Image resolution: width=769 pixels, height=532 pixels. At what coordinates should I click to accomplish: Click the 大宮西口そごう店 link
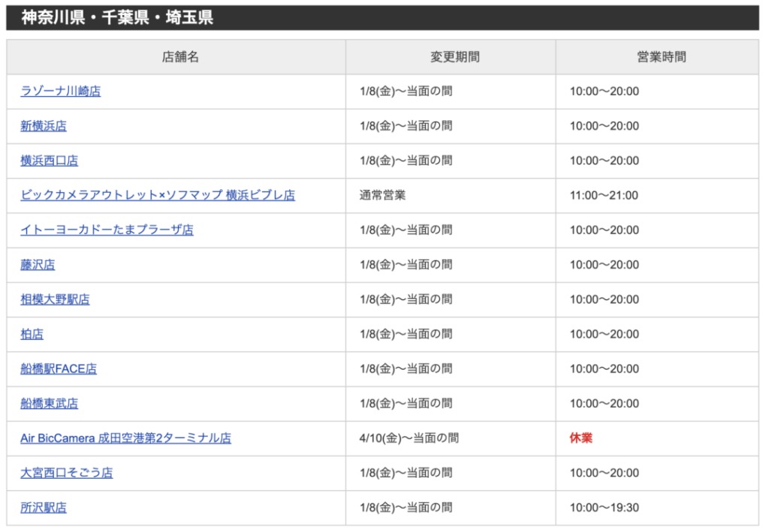pyautogui.click(x=66, y=473)
